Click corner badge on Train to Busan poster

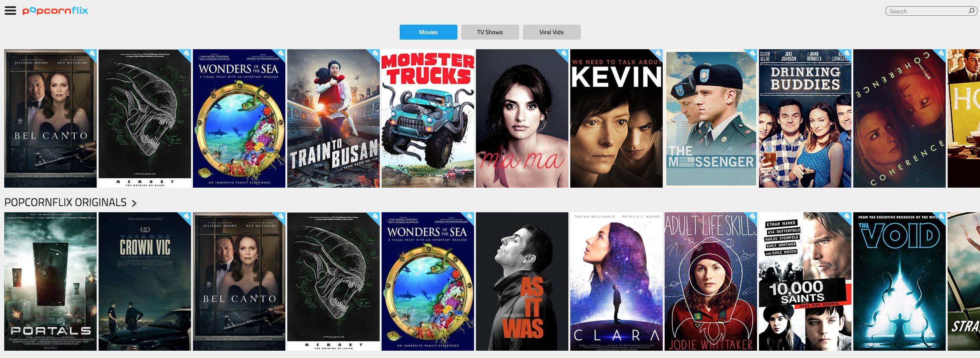(375, 54)
